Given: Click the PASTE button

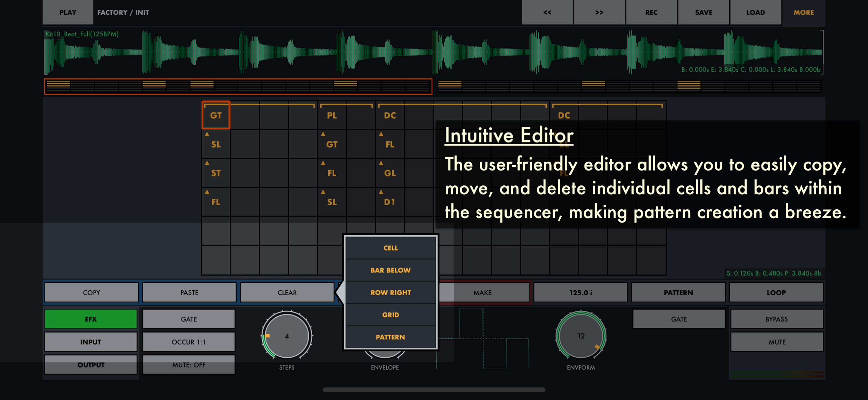Looking at the screenshot, I should [x=189, y=292].
